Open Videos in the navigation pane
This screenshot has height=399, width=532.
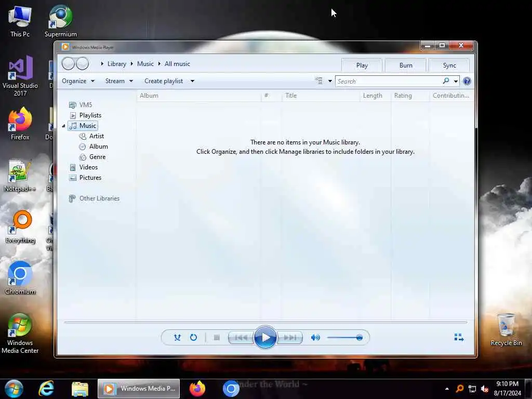[x=84, y=167]
